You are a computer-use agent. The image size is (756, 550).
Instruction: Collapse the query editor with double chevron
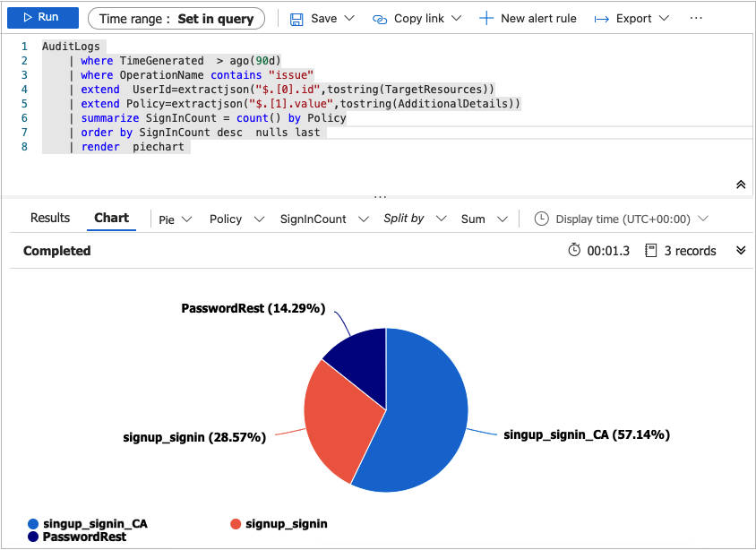[741, 185]
